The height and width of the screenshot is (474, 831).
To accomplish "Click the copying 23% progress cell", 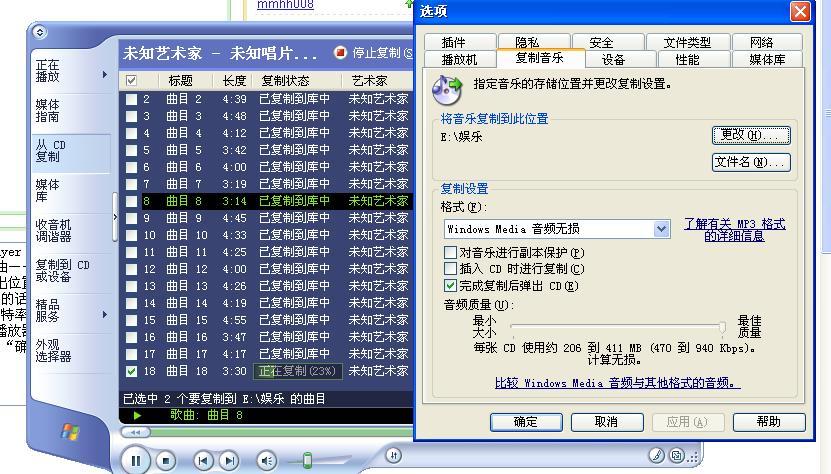I will (x=298, y=371).
